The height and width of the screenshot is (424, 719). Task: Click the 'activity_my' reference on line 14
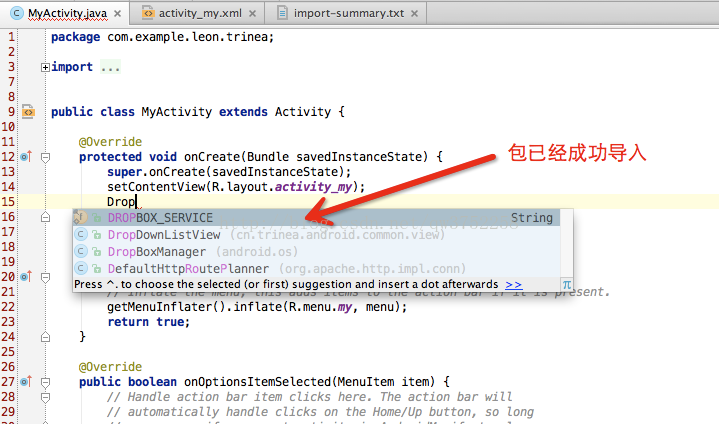(313, 187)
